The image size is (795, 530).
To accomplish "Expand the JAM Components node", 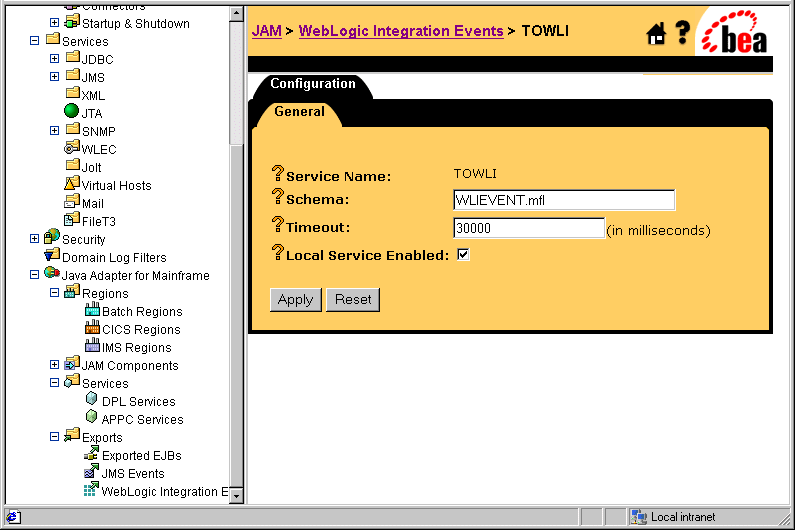I will (54, 365).
